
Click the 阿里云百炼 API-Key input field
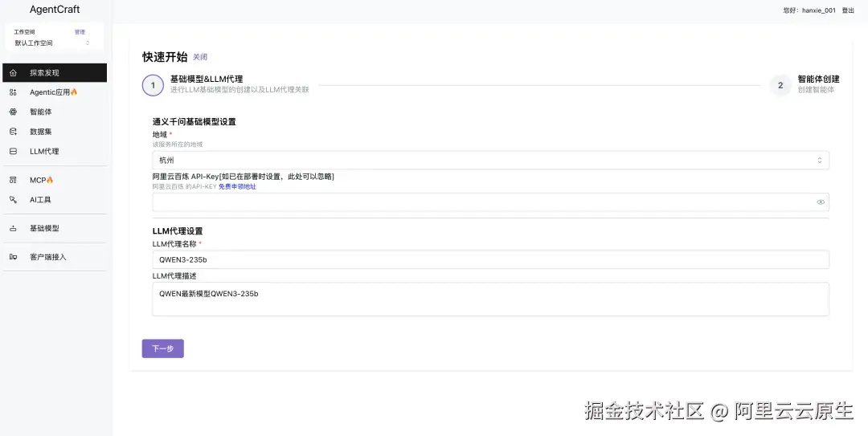pos(490,202)
